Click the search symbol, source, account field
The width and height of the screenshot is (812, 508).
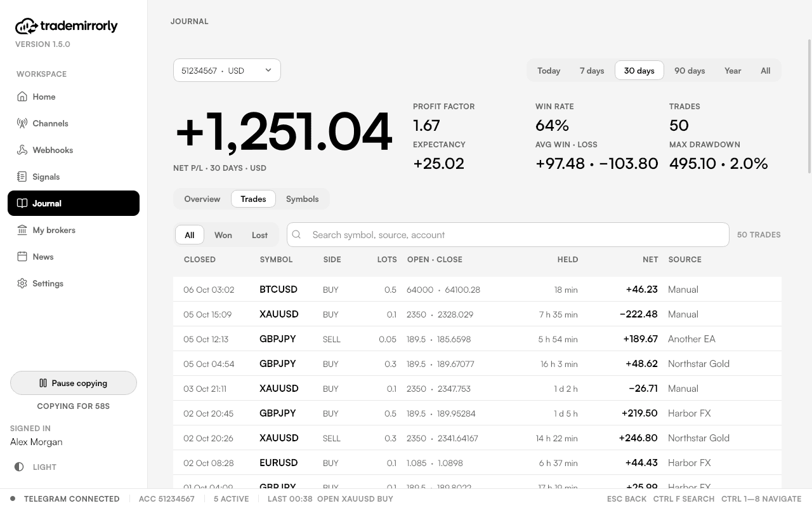(507, 235)
